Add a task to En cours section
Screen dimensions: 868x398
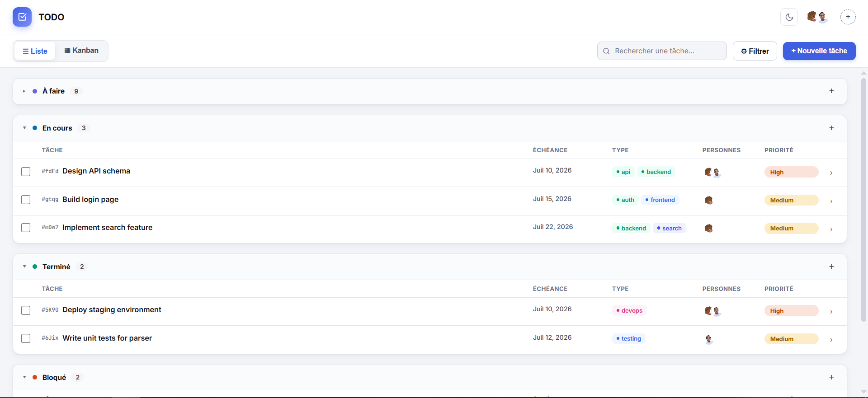(x=831, y=128)
